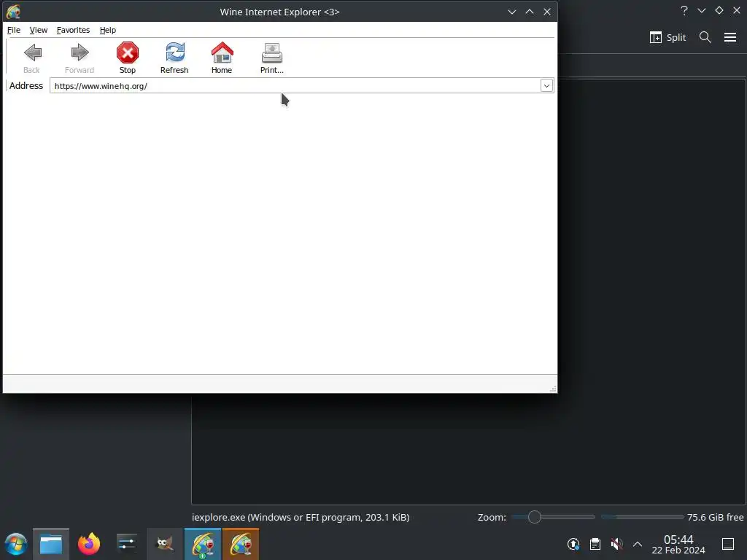The image size is (747, 560).
Task: Click the muted volume tray icon
Action: 616,544
